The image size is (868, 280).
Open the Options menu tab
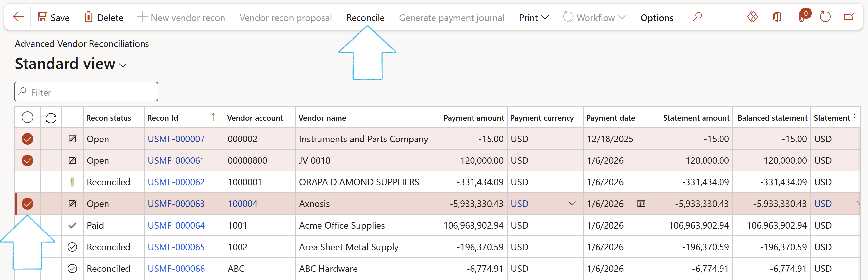(x=656, y=18)
